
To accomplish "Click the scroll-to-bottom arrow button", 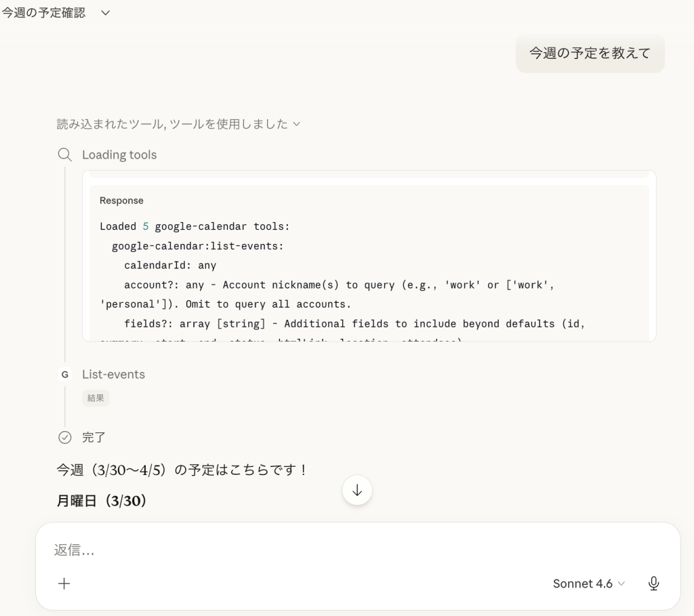I will click(357, 491).
